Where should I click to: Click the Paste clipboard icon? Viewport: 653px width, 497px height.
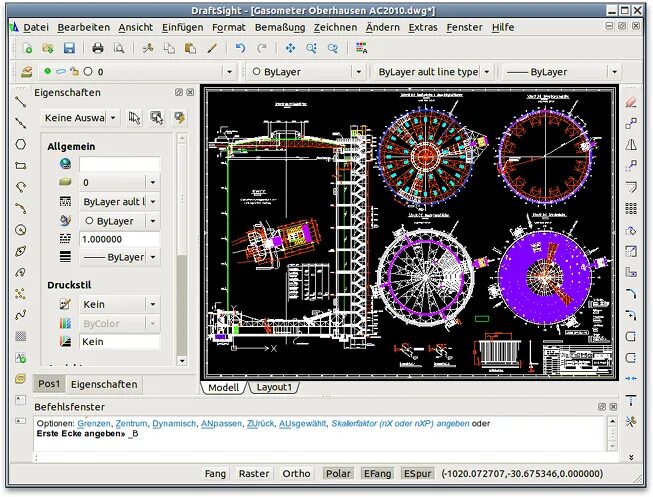point(190,48)
